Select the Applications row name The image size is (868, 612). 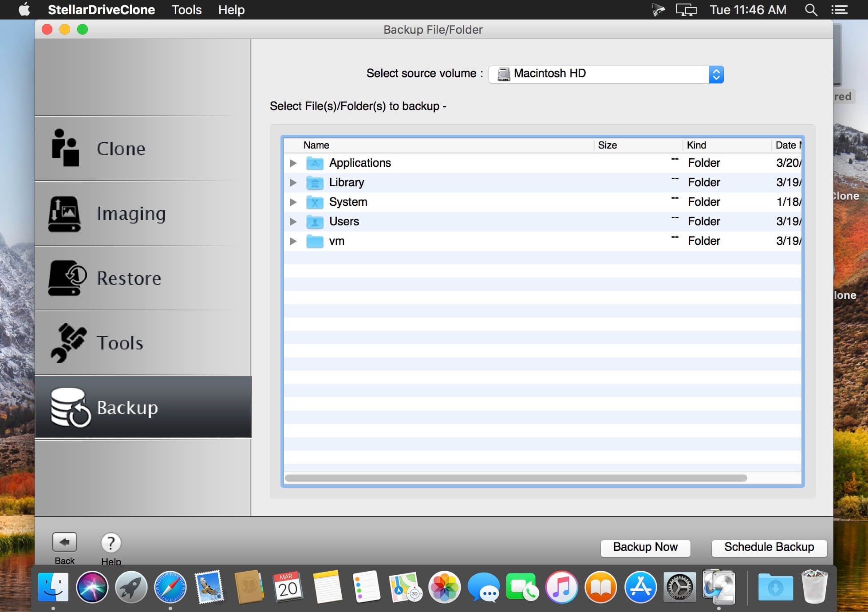tap(360, 163)
